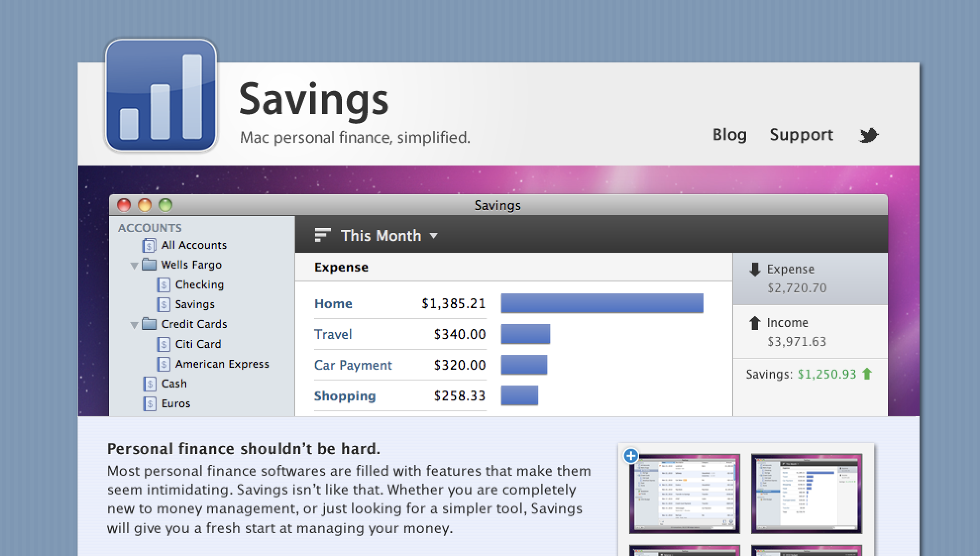Open the expense report screenshot thumbnail
The height and width of the screenshot is (556, 980).
pos(807,494)
